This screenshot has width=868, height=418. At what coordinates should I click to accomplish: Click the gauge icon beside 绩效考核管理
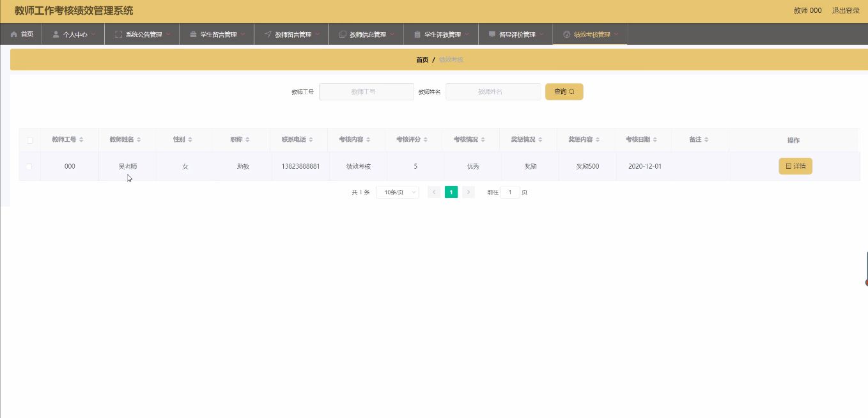tap(566, 35)
